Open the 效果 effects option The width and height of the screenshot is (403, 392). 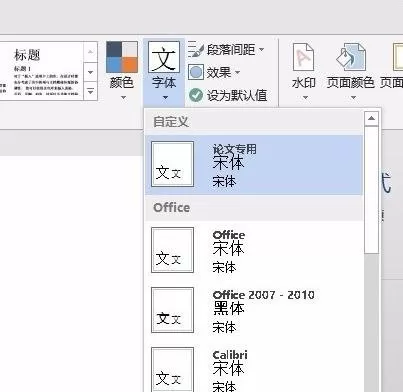tap(214, 72)
